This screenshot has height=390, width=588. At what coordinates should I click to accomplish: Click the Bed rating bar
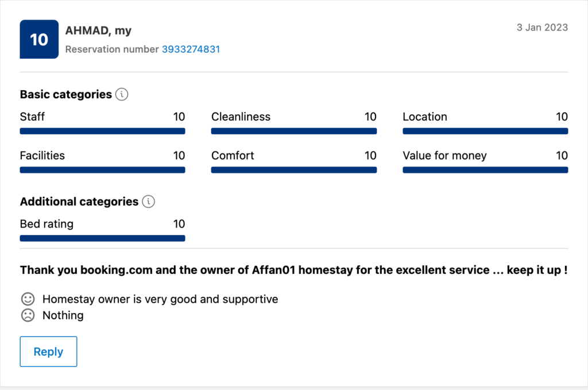[102, 238]
